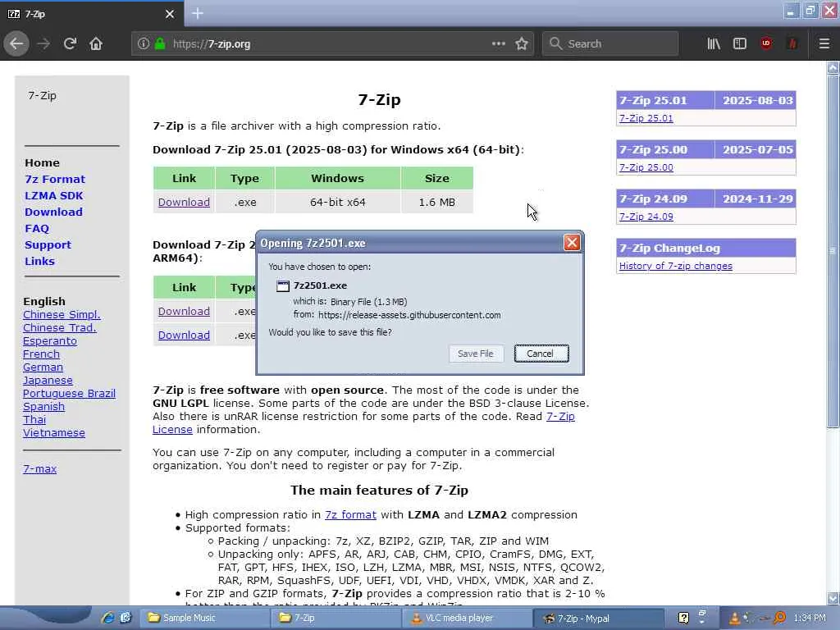
Task: Click the 1:34 PM system clock
Action: [810, 619]
